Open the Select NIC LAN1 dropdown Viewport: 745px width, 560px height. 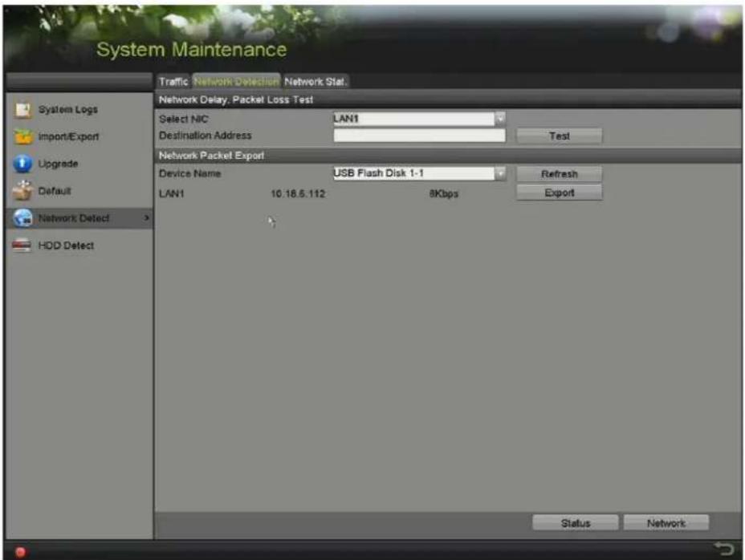click(500, 119)
